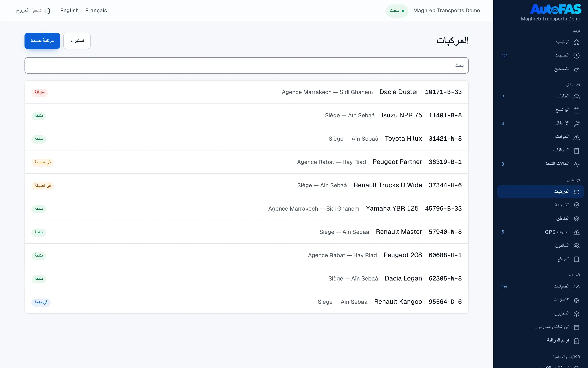The width and height of the screenshot is (588, 368).
Task: Open the Isuzu NPR 75 row
Action: pyautogui.click(x=246, y=115)
